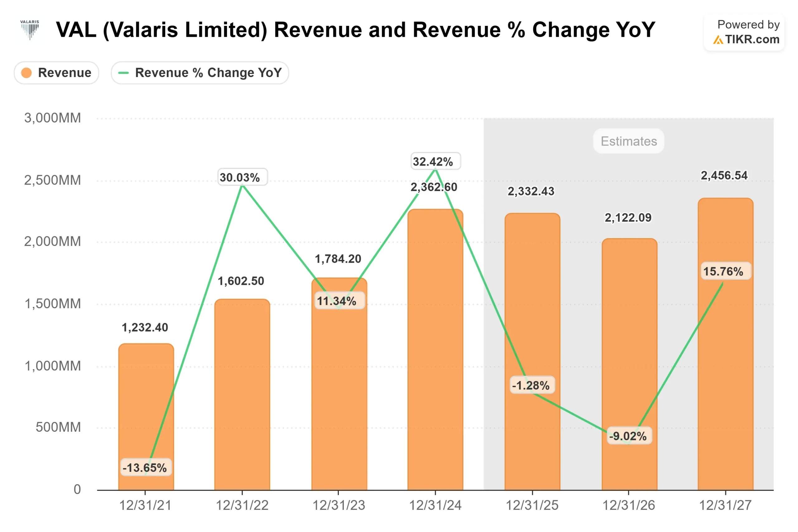Toggle the Estimates region label
Image resolution: width=798 pixels, height=532 pixels.
click(629, 141)
